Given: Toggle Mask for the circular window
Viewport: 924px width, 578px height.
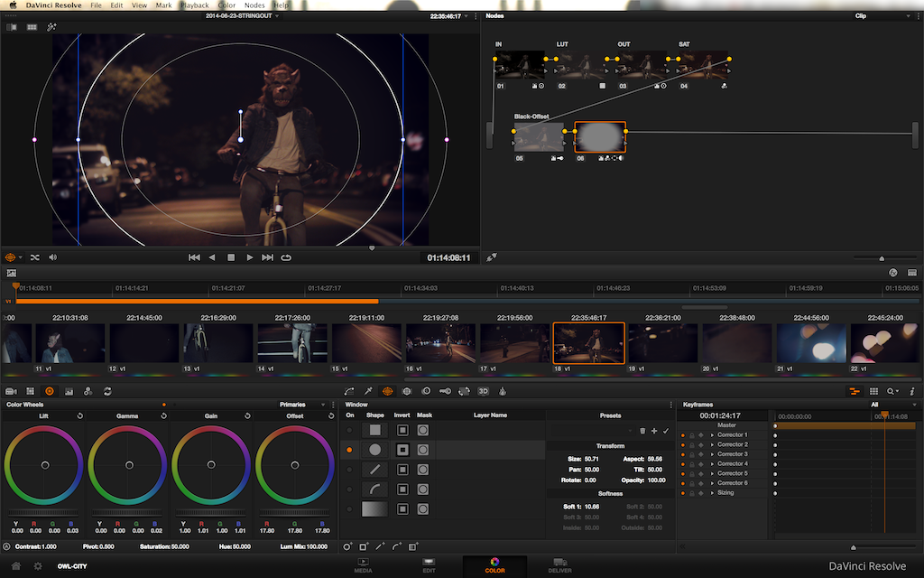Looking at the screenshot, I should [423, 450].
